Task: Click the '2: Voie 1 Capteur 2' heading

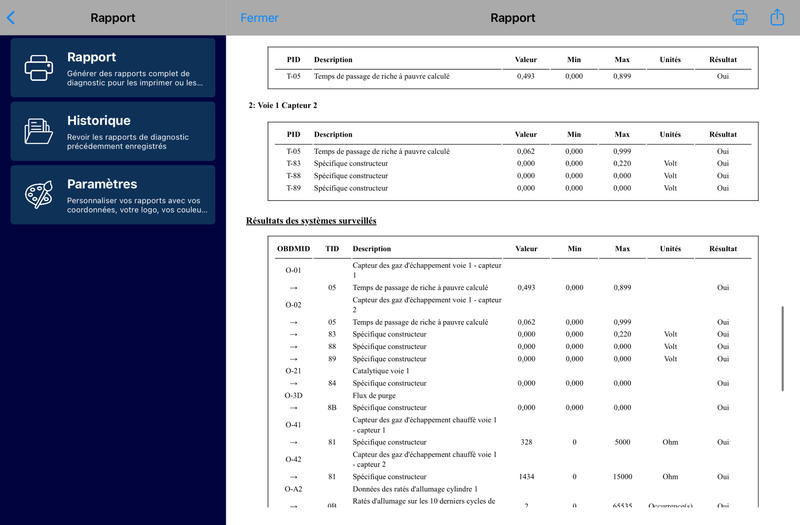Action: tap(282, 105)
